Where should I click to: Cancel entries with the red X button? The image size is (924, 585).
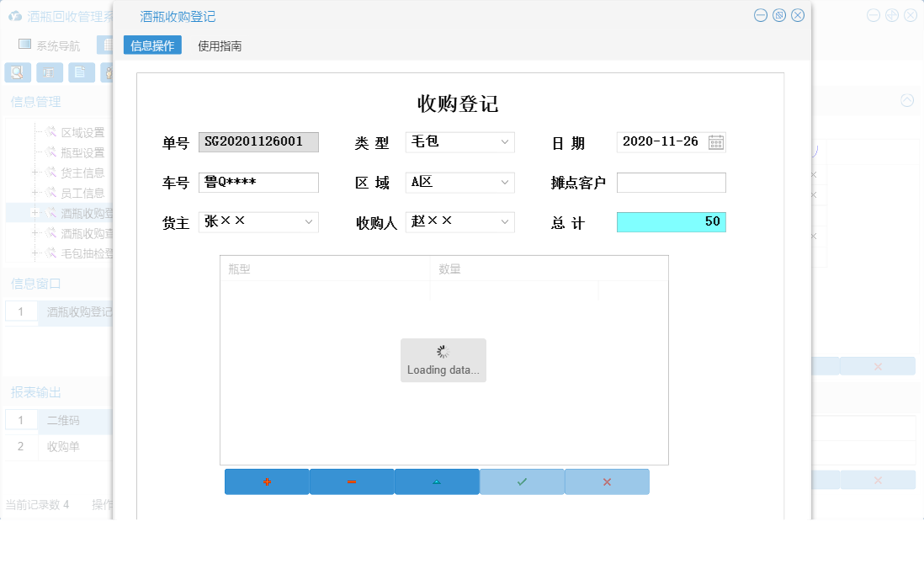pos(607,481)
